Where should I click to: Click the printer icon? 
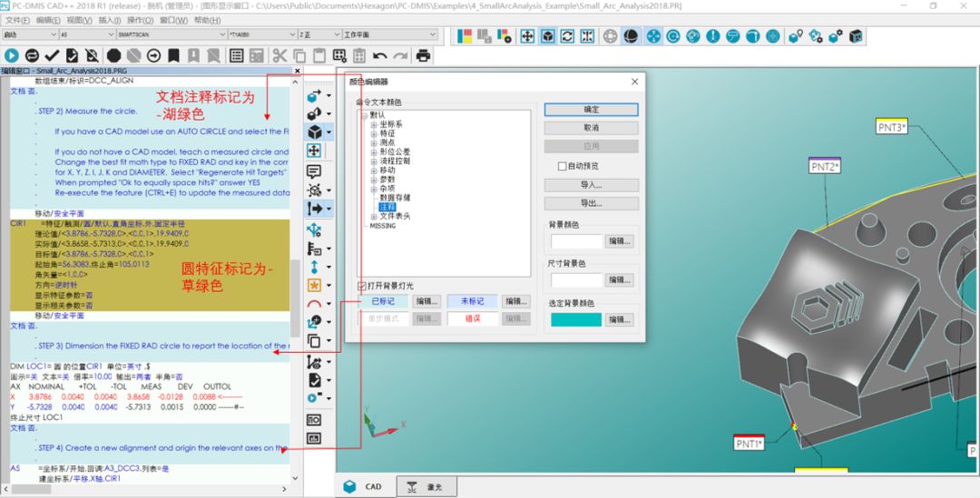423,55
